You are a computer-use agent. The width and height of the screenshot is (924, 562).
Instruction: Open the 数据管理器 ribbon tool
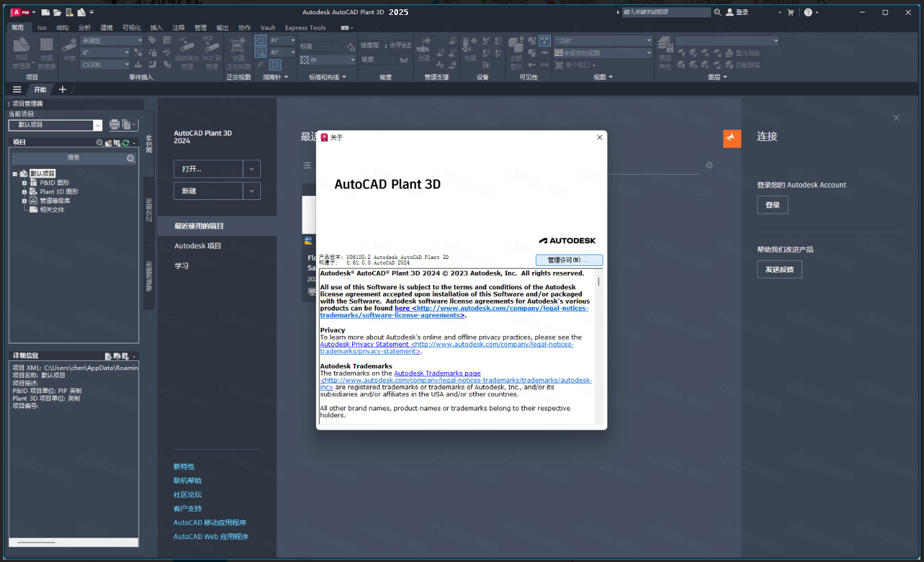tap(46, 52)
